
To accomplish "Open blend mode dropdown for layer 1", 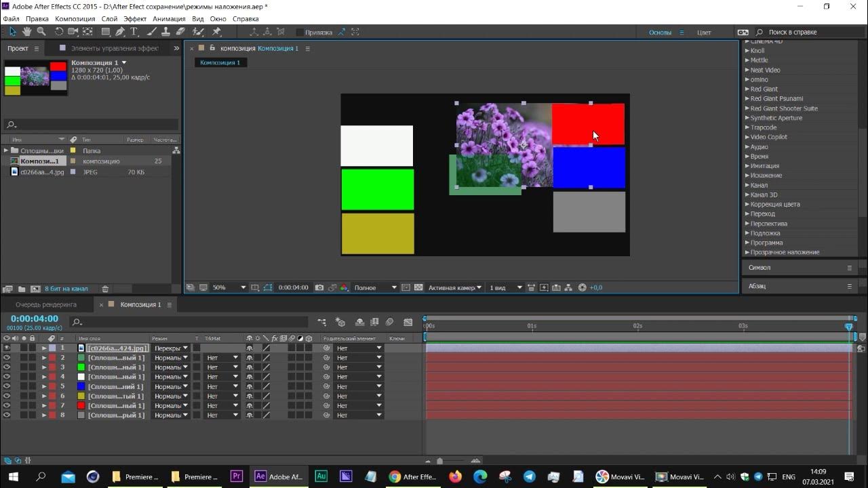I will (x=171, y=348).
